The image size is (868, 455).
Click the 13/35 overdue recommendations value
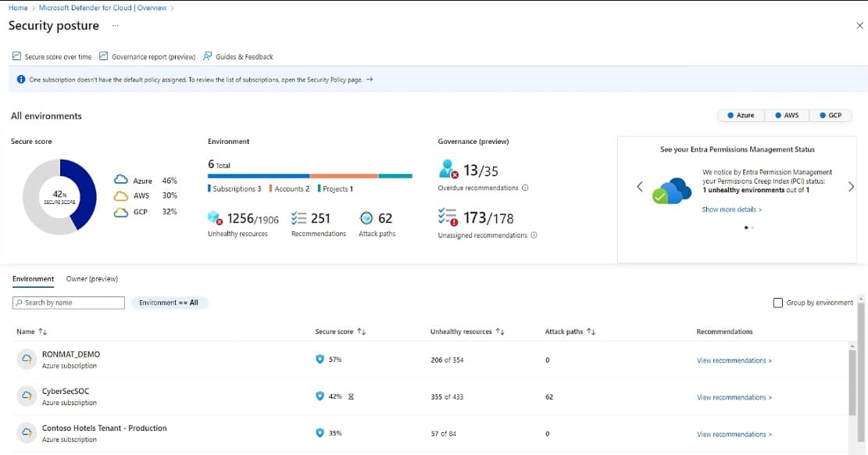click(480, 170)
